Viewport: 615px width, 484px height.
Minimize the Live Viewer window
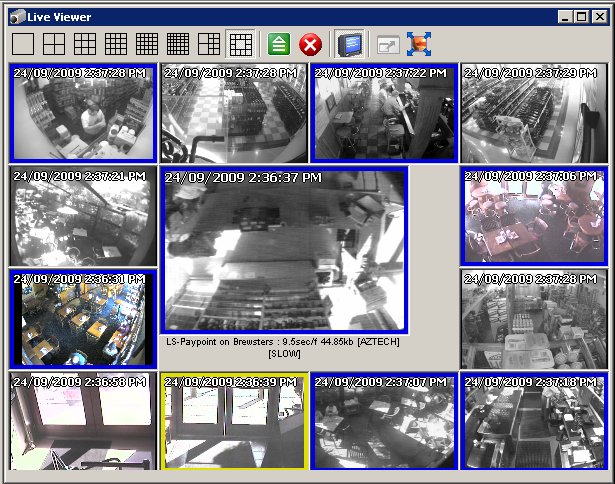pos(564,17)
